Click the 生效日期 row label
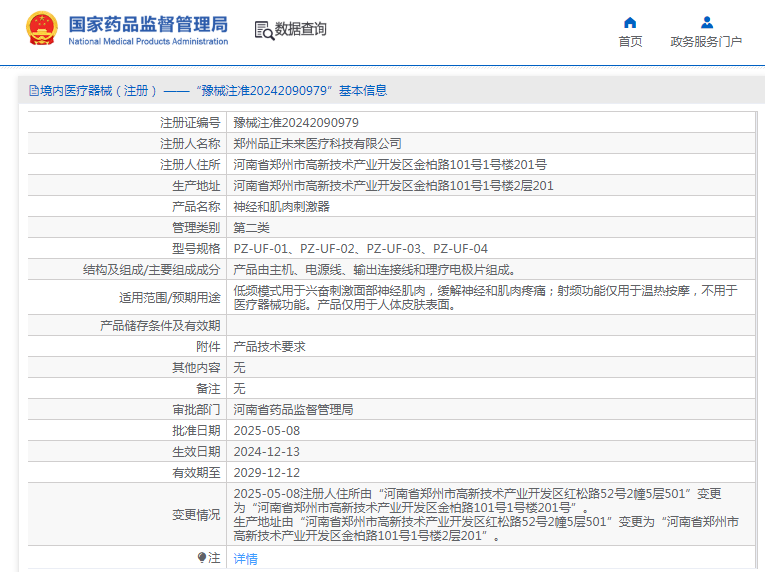Image resolution: width=765 pixels, height=572 pixels. pyautogui.click(x=196, y=451)
